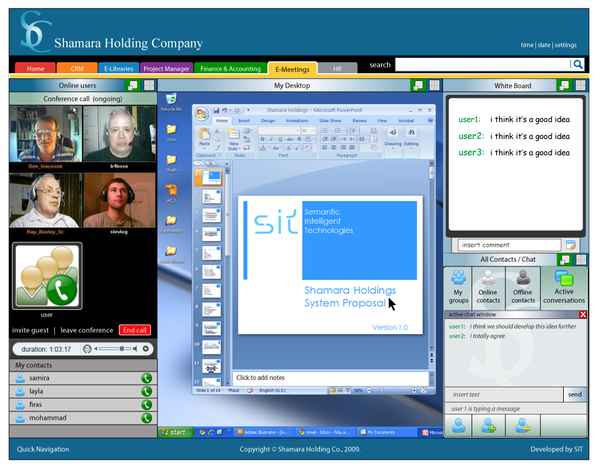Click New Slide in PowerPoint ribbon

(233, 140)
